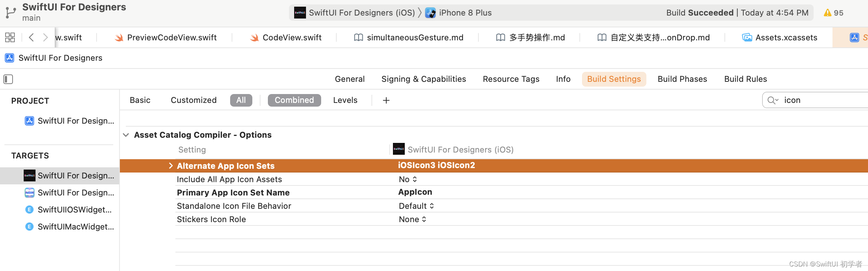Select the All settings filter

point(241,100)
